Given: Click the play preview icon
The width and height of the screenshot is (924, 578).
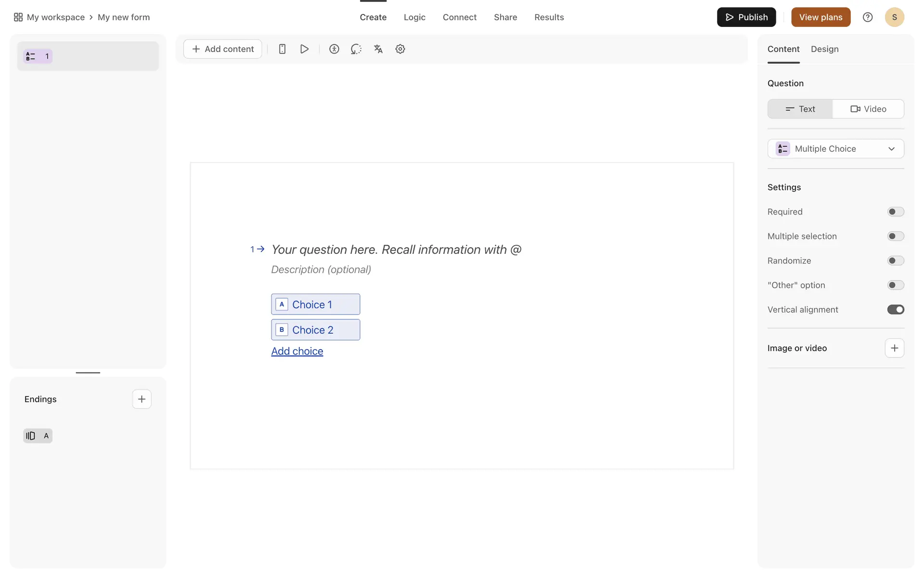Looking at the screenshot, I should point(304,49).
